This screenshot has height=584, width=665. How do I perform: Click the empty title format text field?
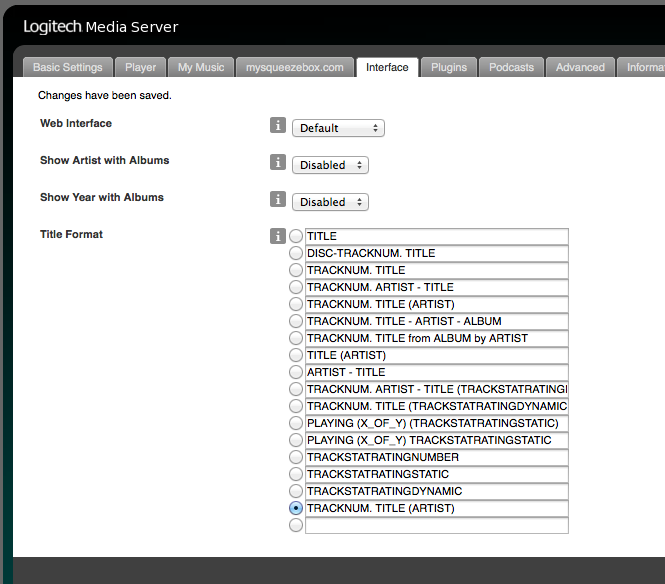[436, 525]
